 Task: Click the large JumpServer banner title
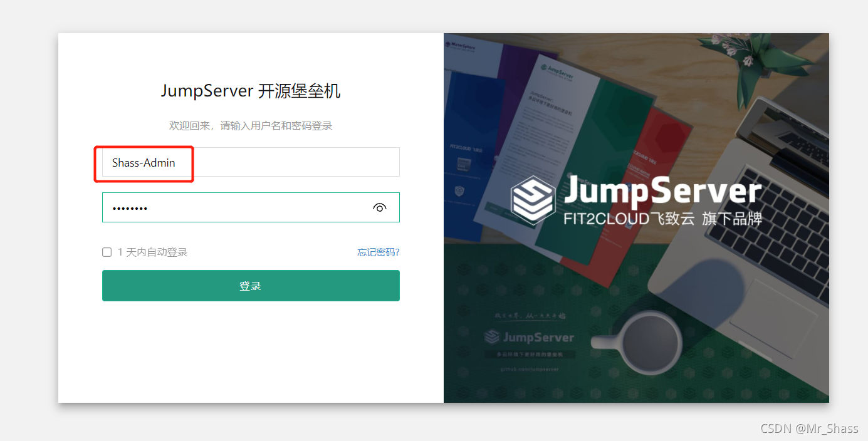pos(663,191)
